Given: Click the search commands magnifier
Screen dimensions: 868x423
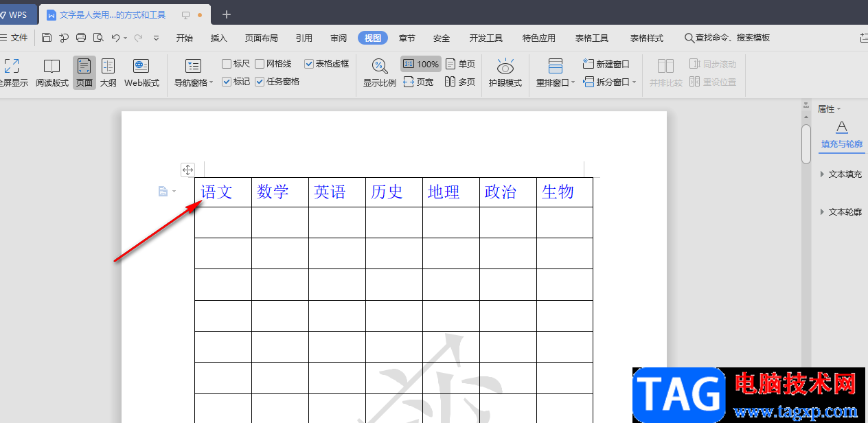Looking at the screenshot, I should (689, 38).
